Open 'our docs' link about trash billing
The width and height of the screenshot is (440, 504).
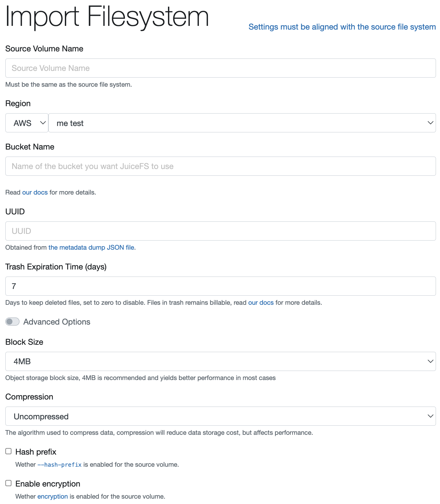point(261,303)
